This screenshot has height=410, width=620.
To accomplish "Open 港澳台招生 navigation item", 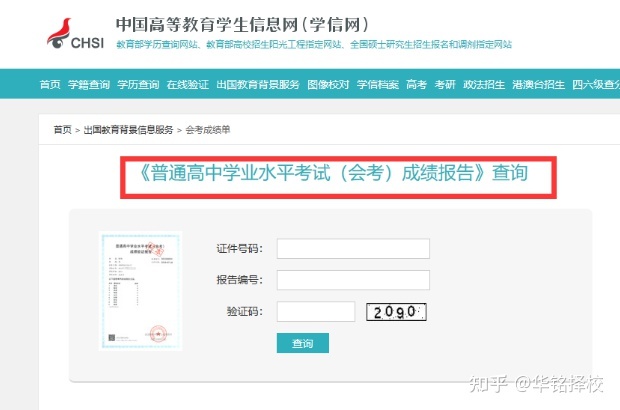I will pyautogui.click(x=539, y=85).
